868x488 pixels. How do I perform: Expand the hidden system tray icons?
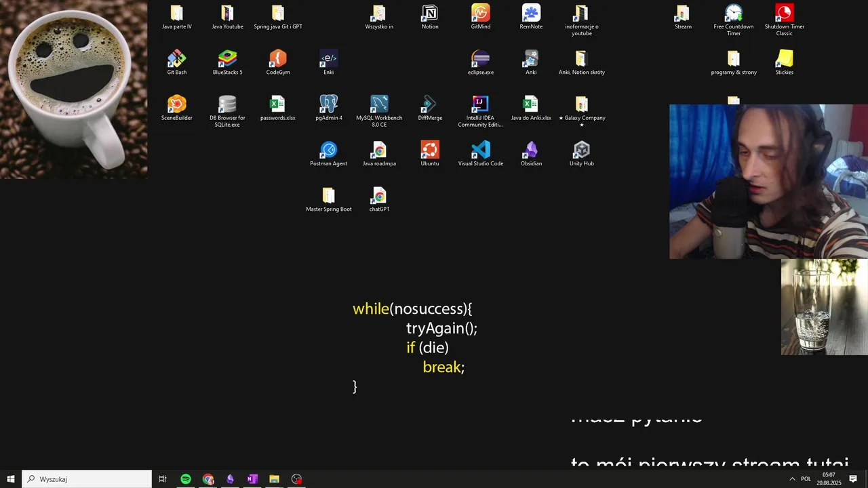coord(792,479)
